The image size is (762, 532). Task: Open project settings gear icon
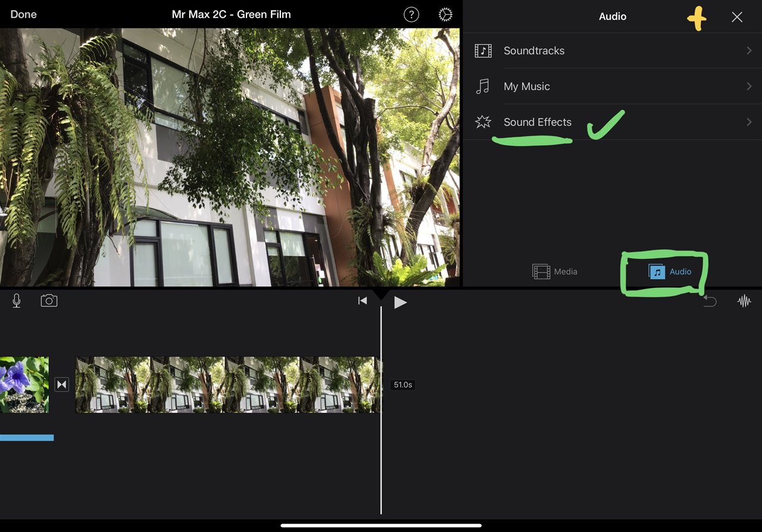point(445,15)
